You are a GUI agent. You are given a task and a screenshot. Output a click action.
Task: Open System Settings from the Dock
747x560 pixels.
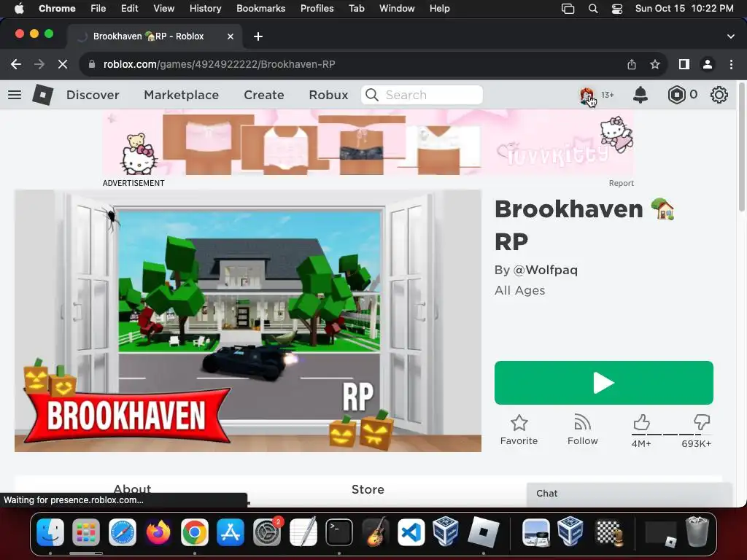pyautogui.click(x=267, y=532)
